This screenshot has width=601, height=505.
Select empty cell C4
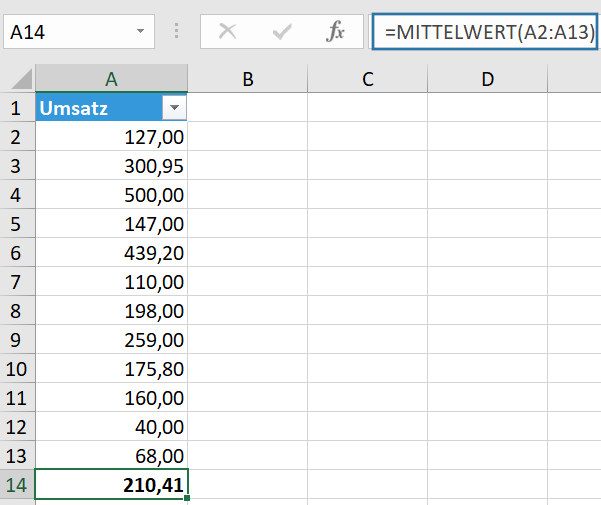[368, 194]
